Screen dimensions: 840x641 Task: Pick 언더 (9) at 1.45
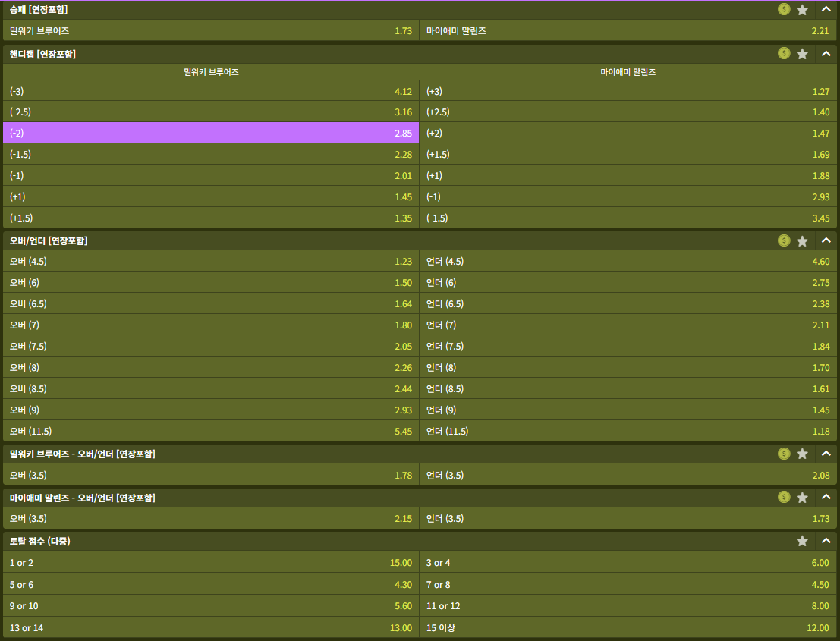628,410
